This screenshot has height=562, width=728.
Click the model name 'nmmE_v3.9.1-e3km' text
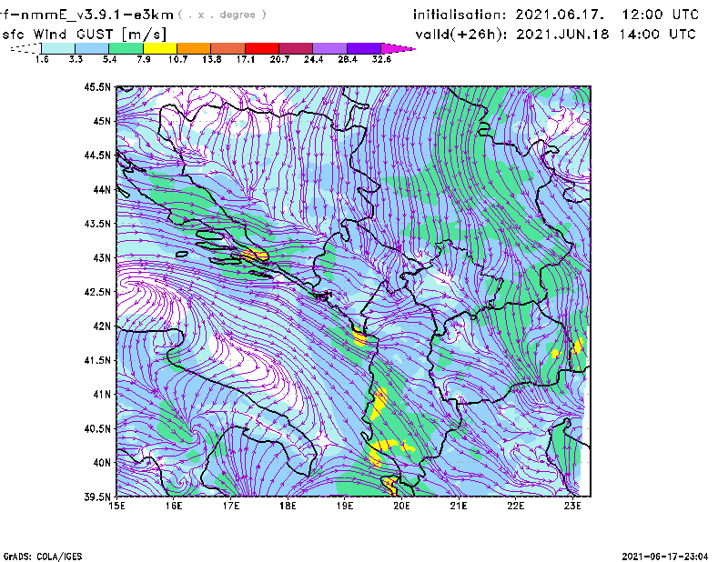point(97,15)
